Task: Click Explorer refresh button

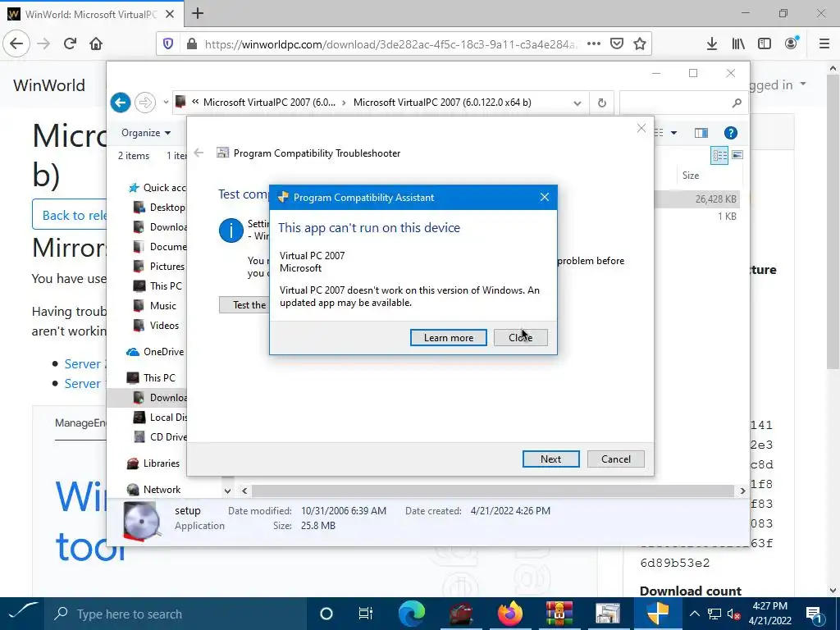Action: point(601,103)
